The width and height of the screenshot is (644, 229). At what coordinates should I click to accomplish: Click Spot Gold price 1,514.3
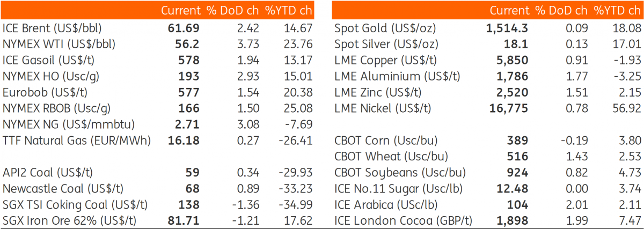[507, 28]
